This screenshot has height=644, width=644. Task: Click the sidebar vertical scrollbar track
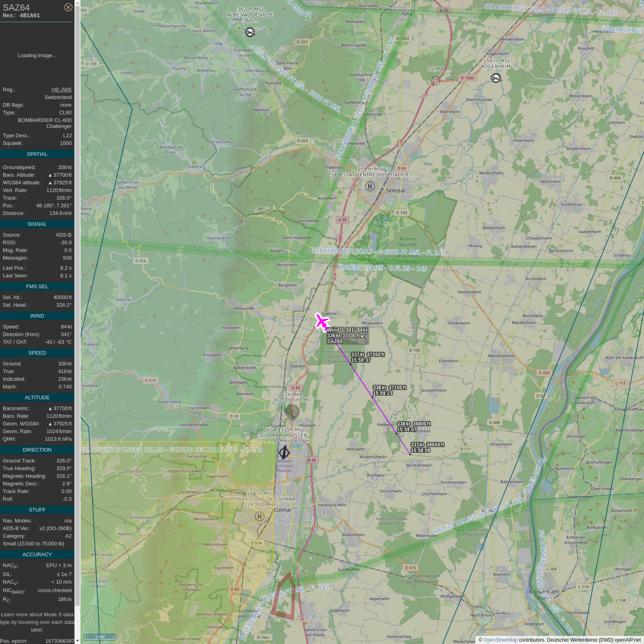click(x=77, y=313)
